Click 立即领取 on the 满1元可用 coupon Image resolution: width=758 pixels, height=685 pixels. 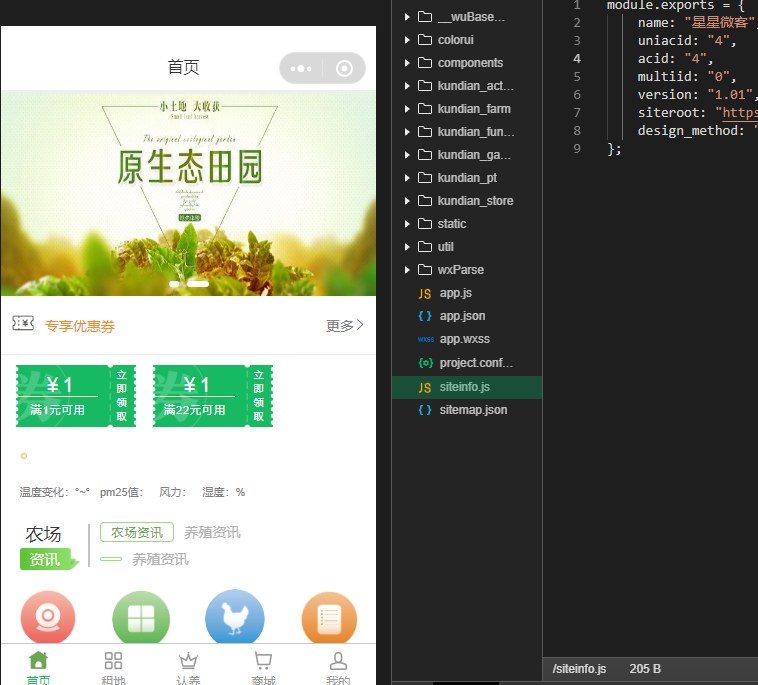121,396
